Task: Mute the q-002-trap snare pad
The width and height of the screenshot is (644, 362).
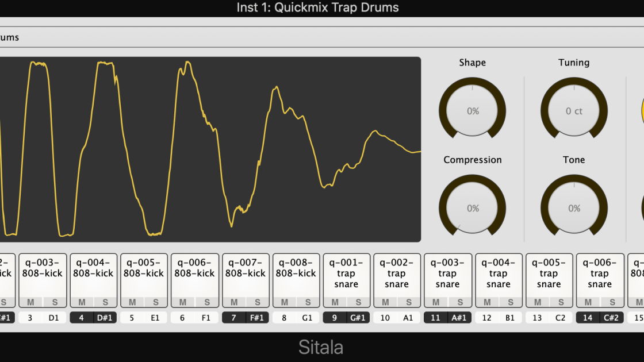Action: click(x=385, y=302)
